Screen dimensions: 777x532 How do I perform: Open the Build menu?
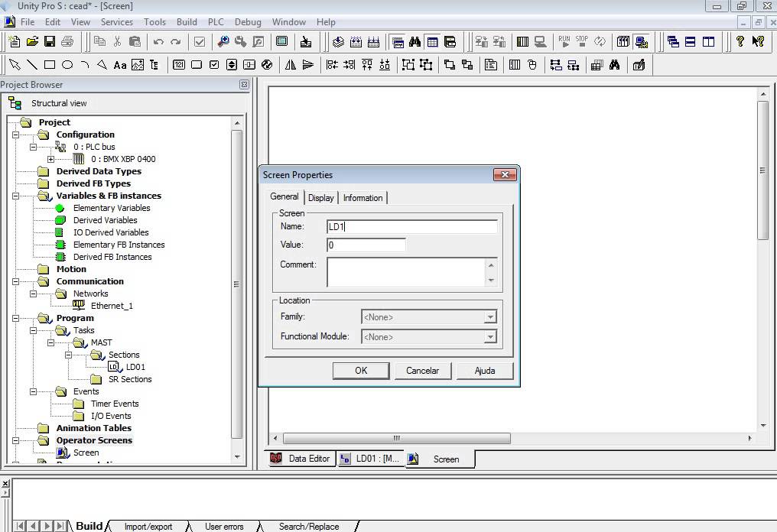click(187, 22)
